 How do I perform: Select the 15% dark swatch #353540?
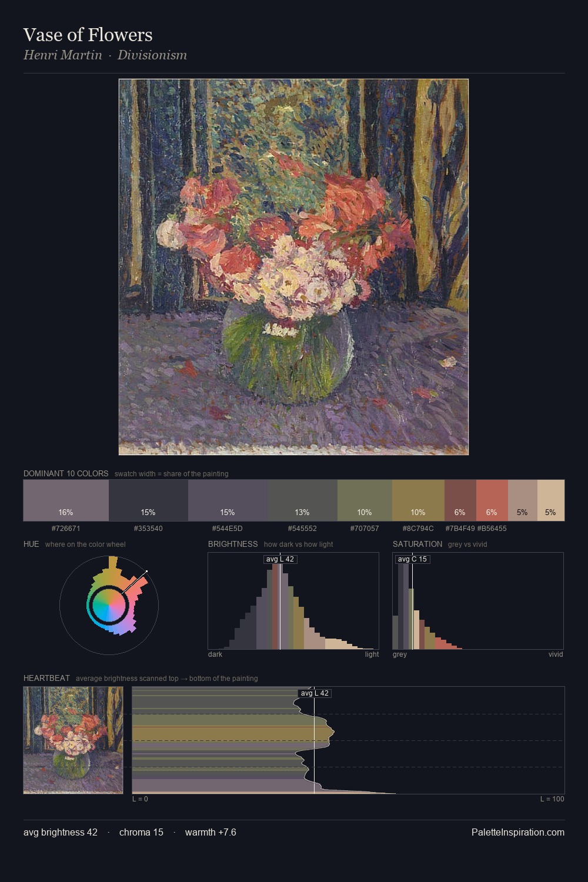click(148, 500)
